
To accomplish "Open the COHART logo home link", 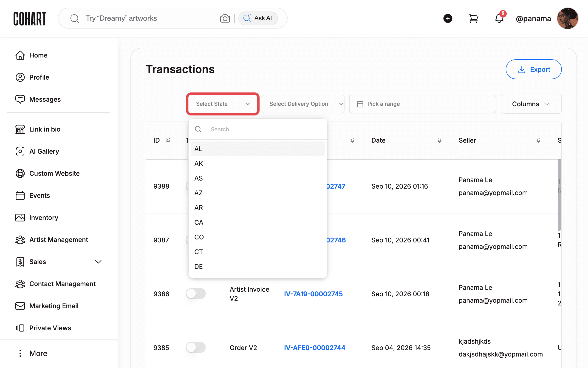I will click(30, 18).
